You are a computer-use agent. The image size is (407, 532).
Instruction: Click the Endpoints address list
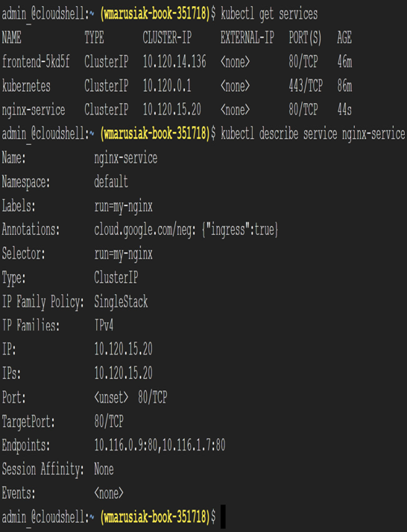tap(160, 445)
